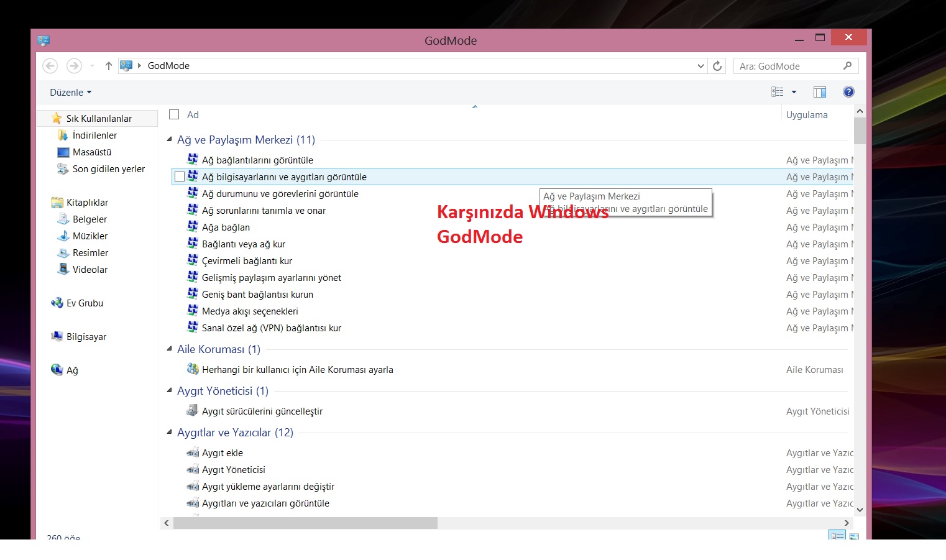Select Medya akışı seçenekleri
The width and height of the screenshot is (946, 560).
coord(250,311)
